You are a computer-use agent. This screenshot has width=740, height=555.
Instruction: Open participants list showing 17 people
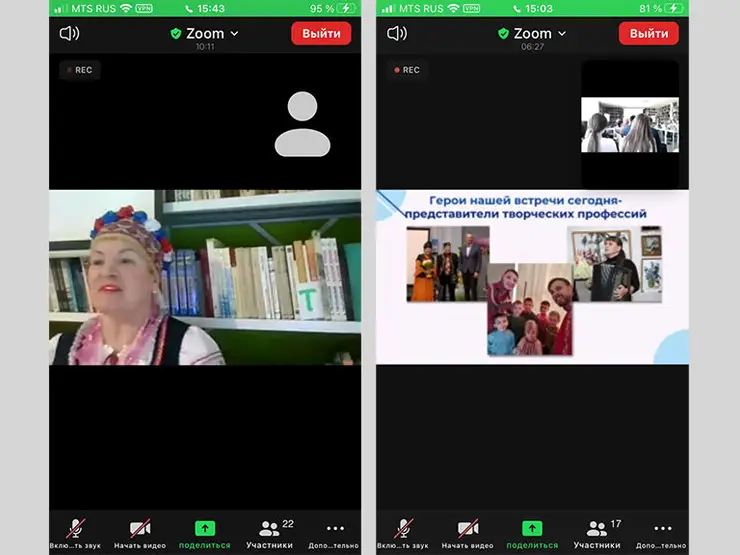pyautogui.click(x=597, y=532)
